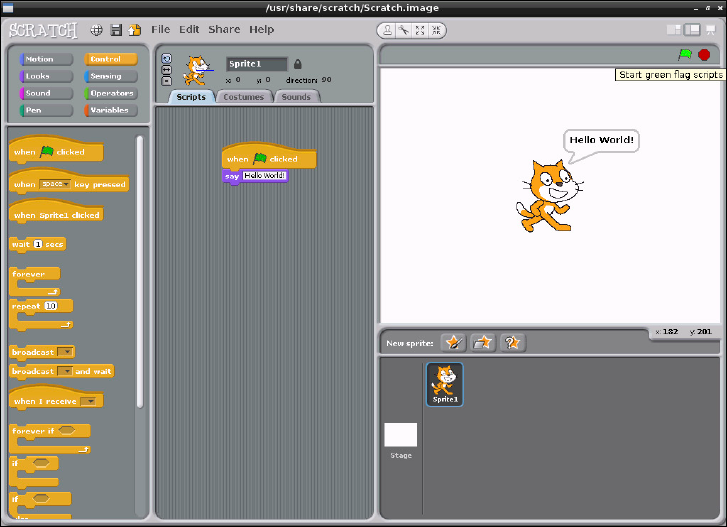Get a surprise sprite

pos(512,343)
